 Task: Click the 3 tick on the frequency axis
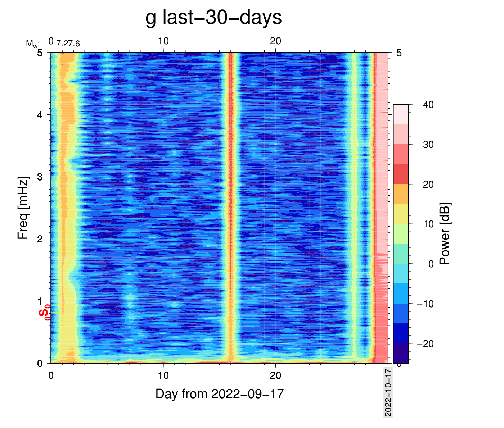[x=40, y=177]
